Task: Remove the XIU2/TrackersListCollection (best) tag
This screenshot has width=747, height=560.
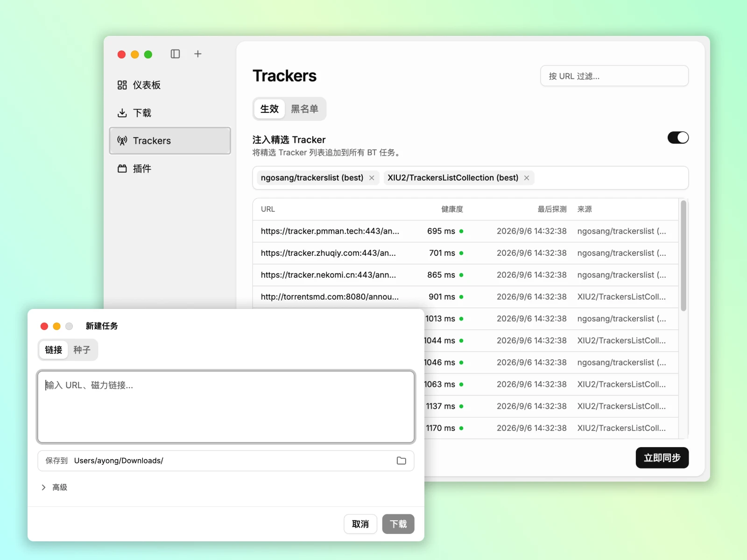Action: tap(527, 178)
